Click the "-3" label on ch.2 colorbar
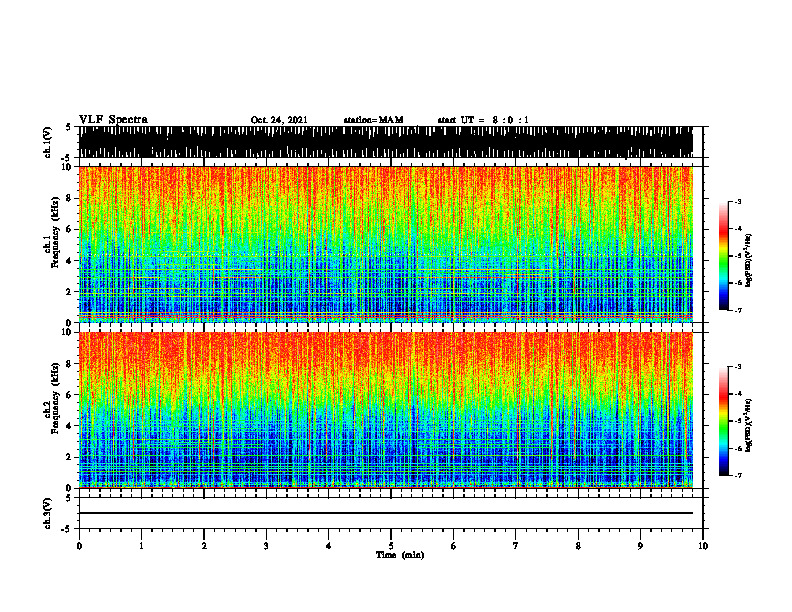Viewport: 792px width, 612px height. click(738, 367)
